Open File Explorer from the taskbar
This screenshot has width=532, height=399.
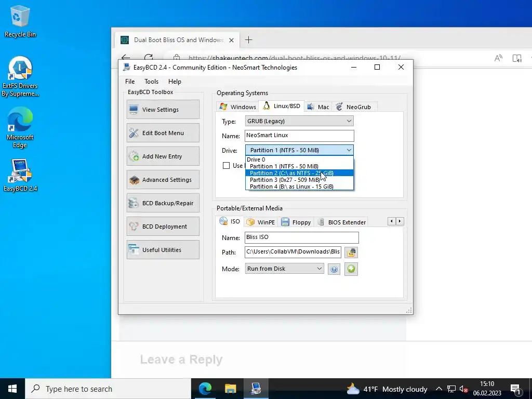[230, 389]
